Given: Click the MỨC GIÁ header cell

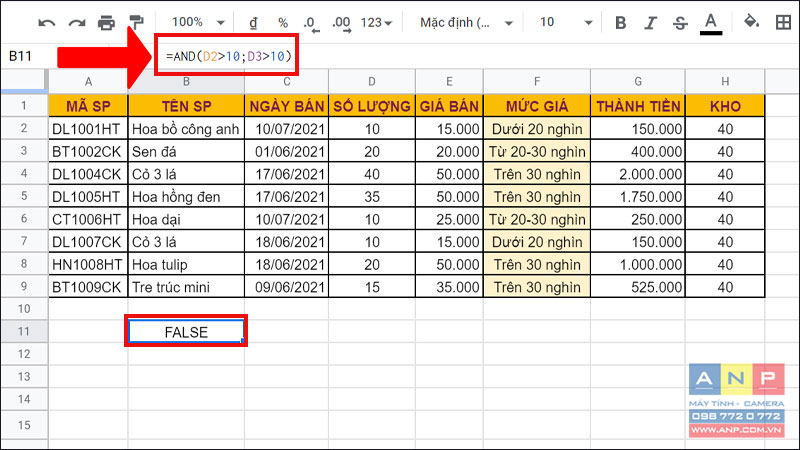Looking at the screenshot, I should [537, 106].
